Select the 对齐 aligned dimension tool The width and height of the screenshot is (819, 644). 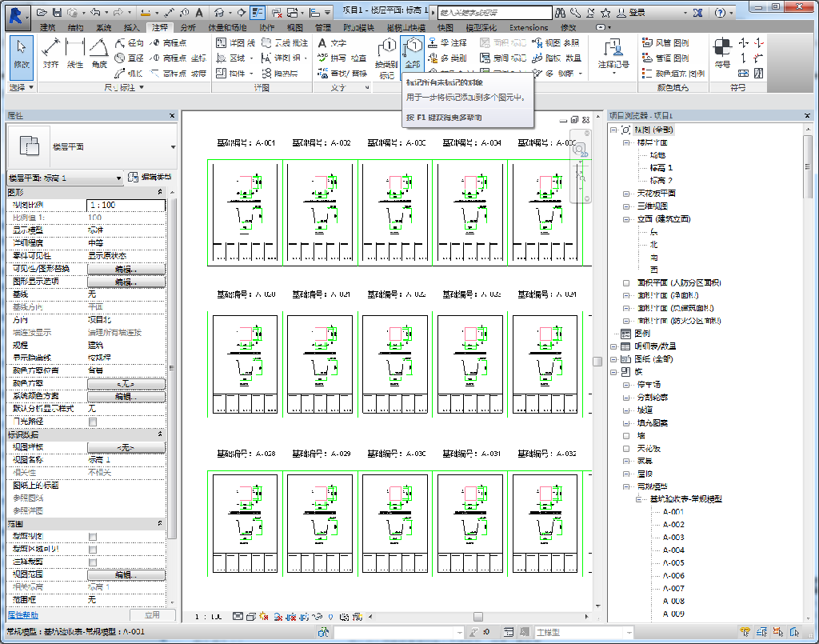coord(50,54)
